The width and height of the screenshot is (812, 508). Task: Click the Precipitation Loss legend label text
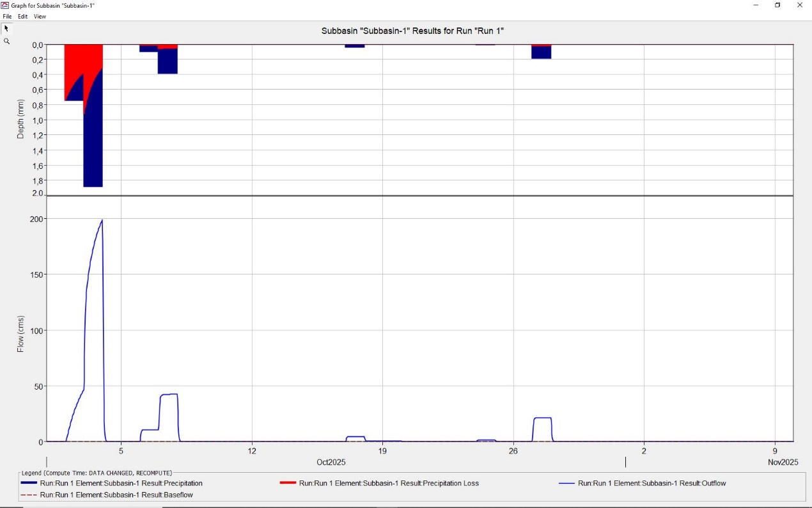tap(389, 484)
